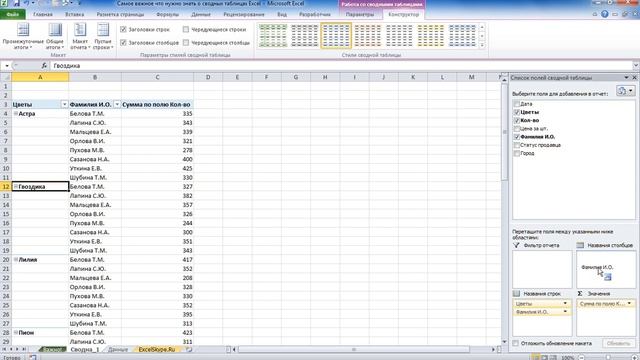The image size is (640, 360).
Task: Select column A header
Action: (40, 77)
